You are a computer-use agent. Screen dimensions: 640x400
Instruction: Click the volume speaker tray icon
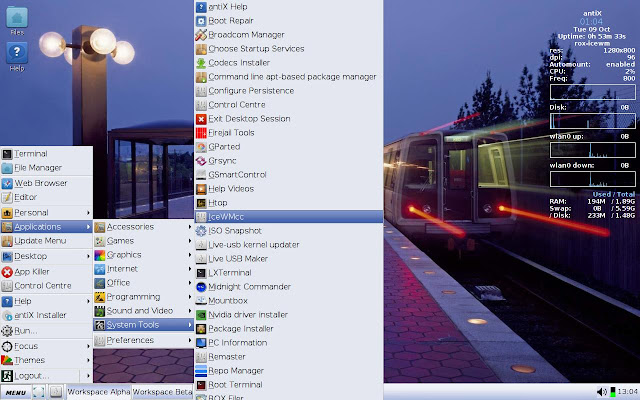coord(601,392)
